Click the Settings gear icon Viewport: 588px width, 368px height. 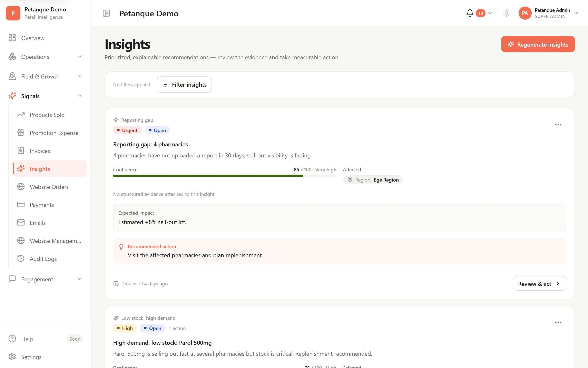point(12,357)
